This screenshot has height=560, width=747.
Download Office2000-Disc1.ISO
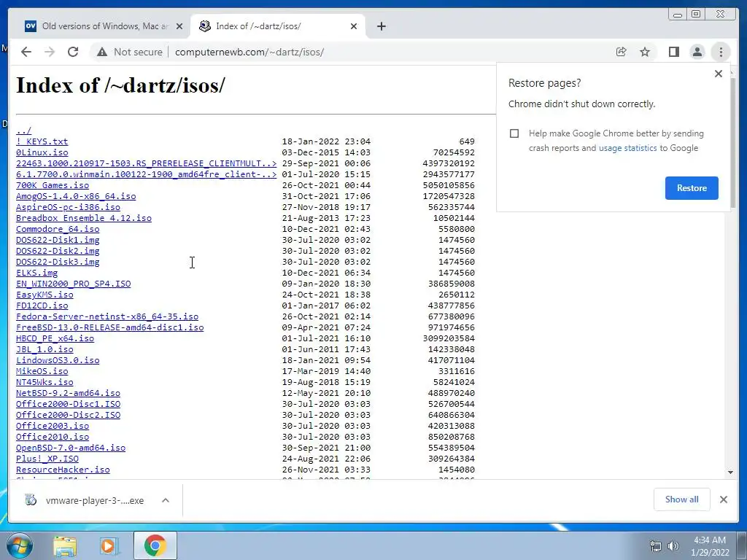pyautogui.click(x=68, y=404)
